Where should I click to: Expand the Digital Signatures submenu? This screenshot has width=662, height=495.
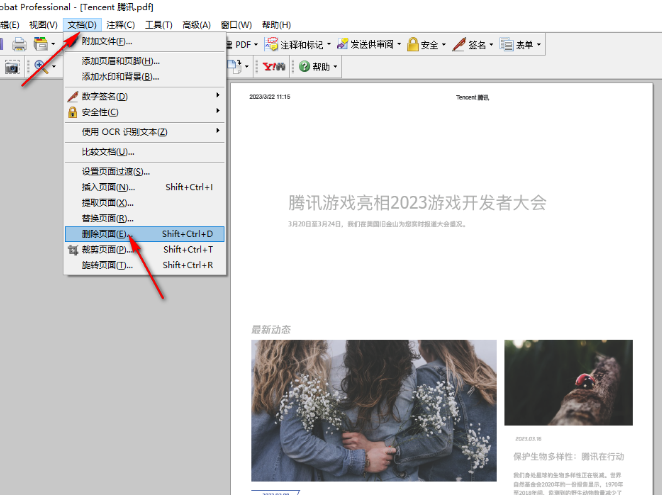point(218,96)
